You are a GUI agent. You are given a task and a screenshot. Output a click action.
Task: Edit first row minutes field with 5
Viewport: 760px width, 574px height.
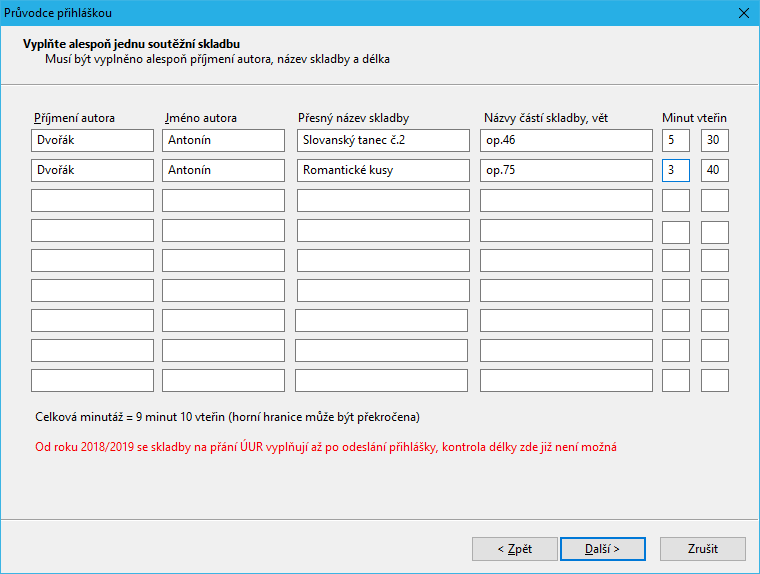pos(676,140)
